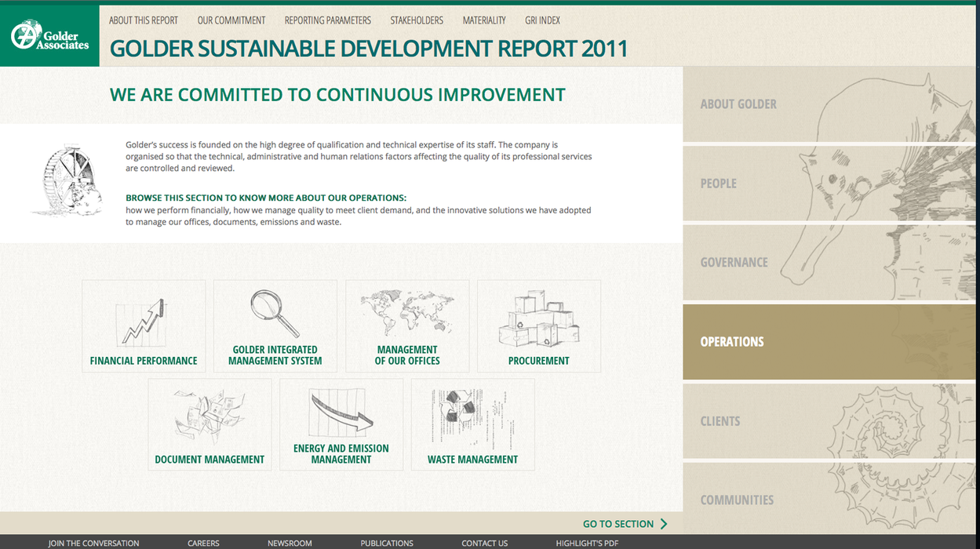Switch to the About Golder section tab
Screen dimensions: 980x549
coord(738,104)
